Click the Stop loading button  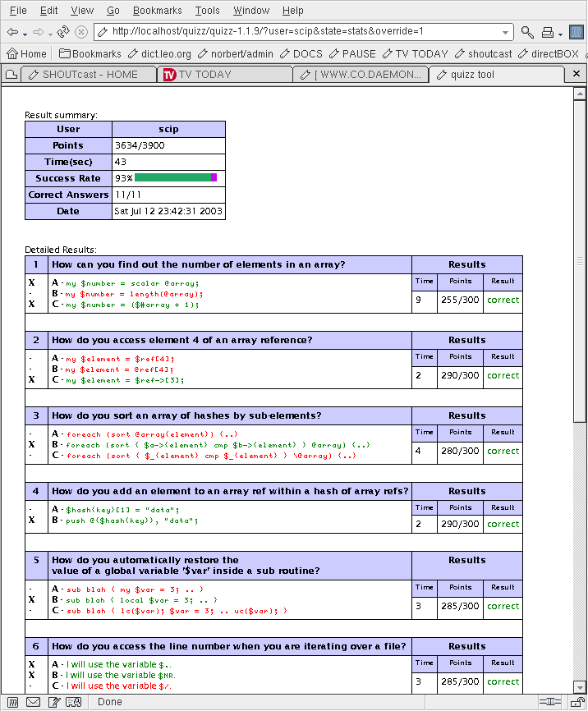click(x=81, y=32)
